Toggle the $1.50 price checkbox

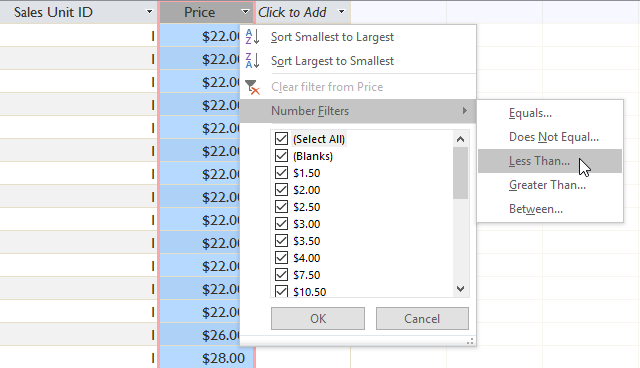tap(281, 173)
